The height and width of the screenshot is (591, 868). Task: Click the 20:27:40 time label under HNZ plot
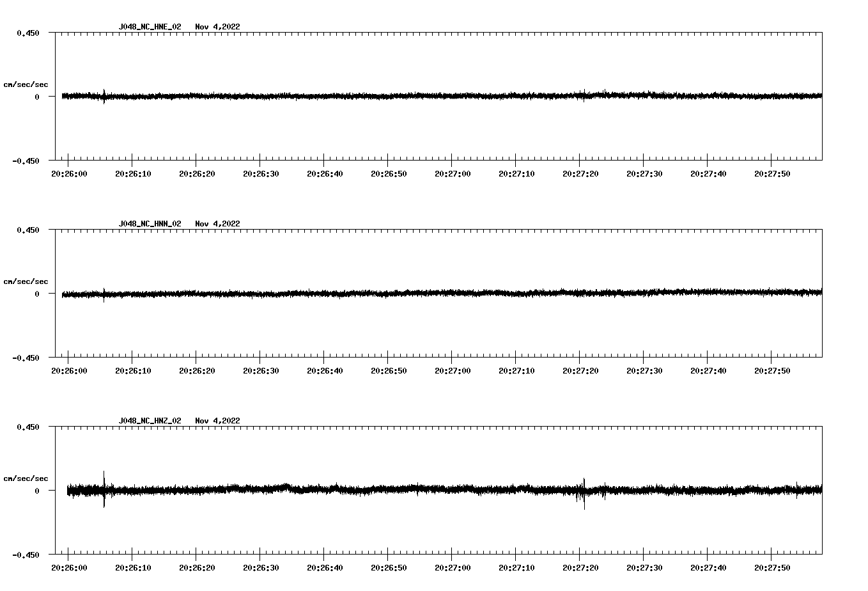(708, 568)
